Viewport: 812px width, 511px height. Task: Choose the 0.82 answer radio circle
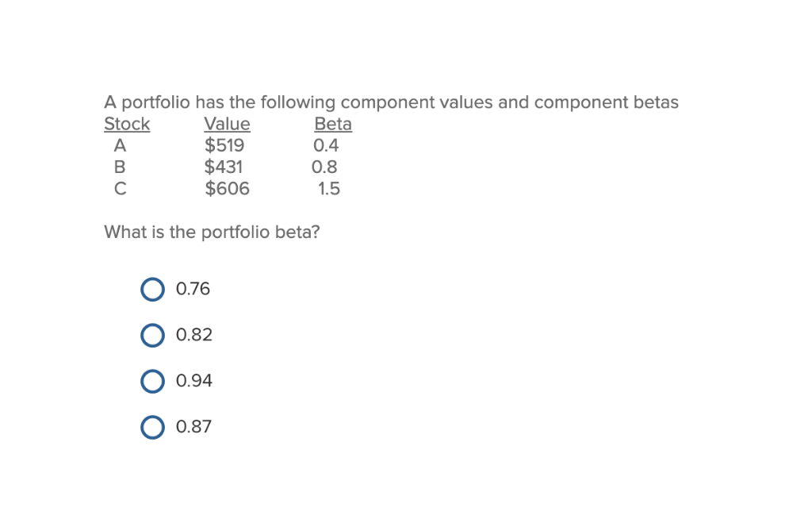[152, 336]
